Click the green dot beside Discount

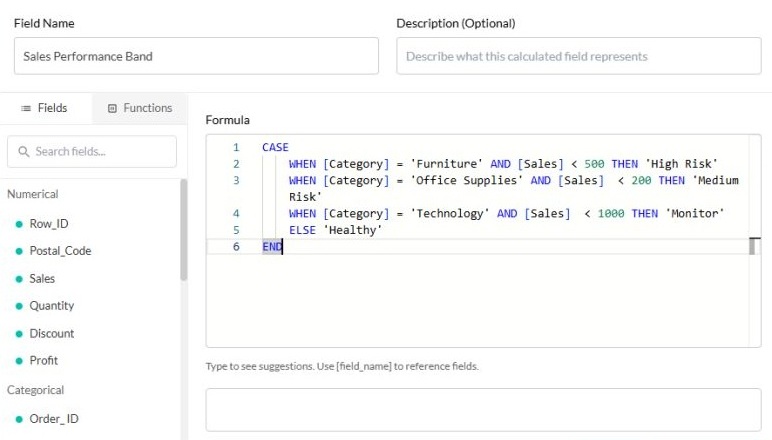tap(19, 334)
